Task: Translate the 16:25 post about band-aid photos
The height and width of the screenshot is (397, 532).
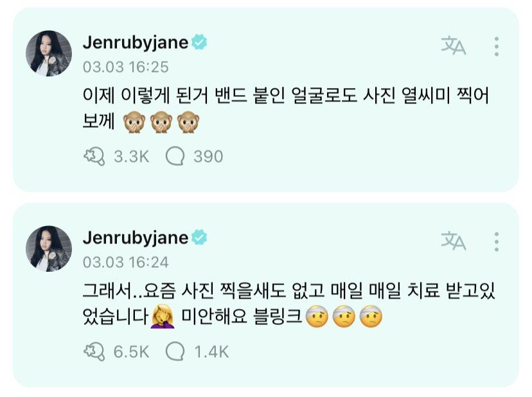Action: click(x=453, y=46)
